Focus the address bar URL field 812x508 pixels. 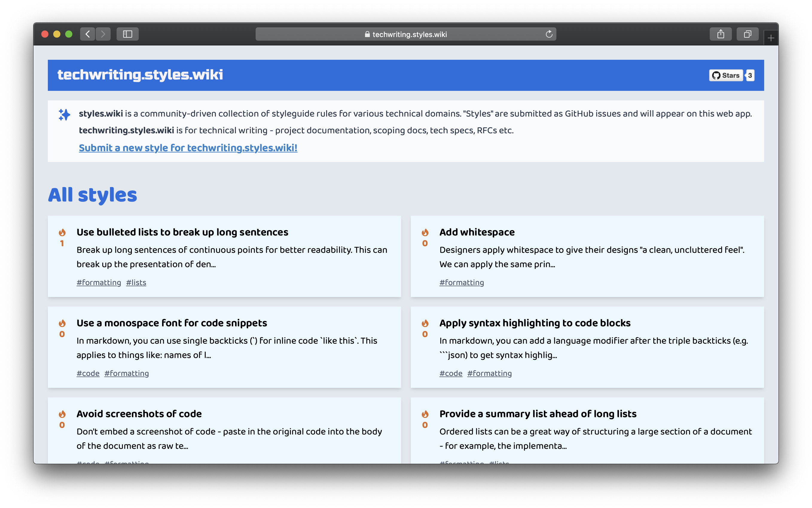pyautogui.click(x=406, y=34)
